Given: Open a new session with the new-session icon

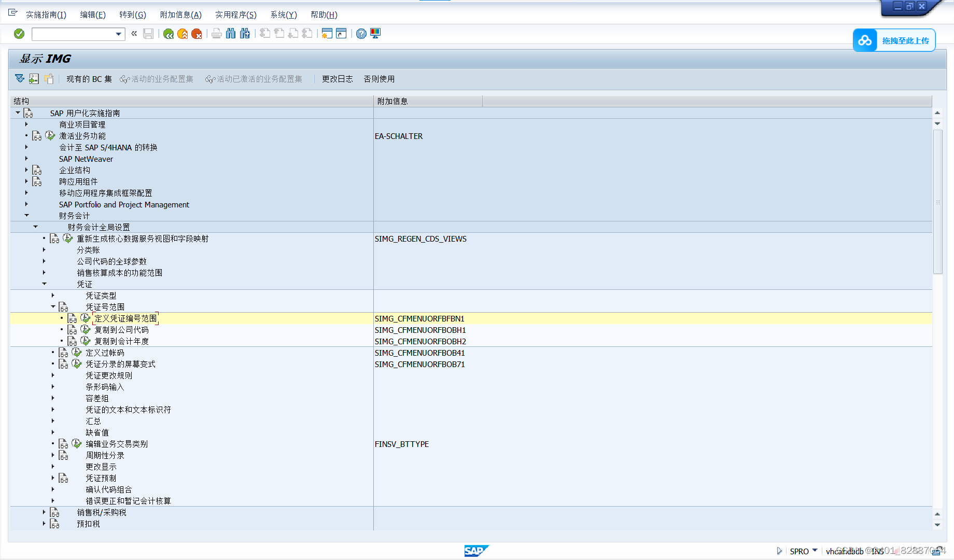Looking at the screenshot, I should [326, 33].
